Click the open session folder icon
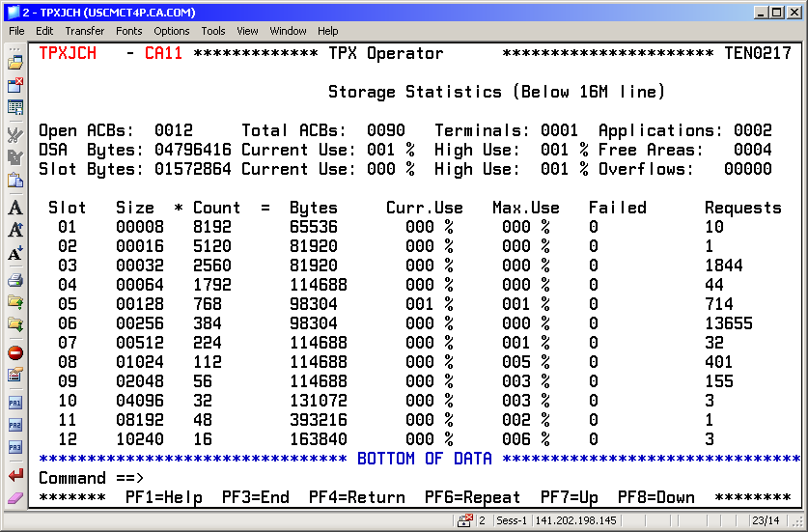 point(15,62)
